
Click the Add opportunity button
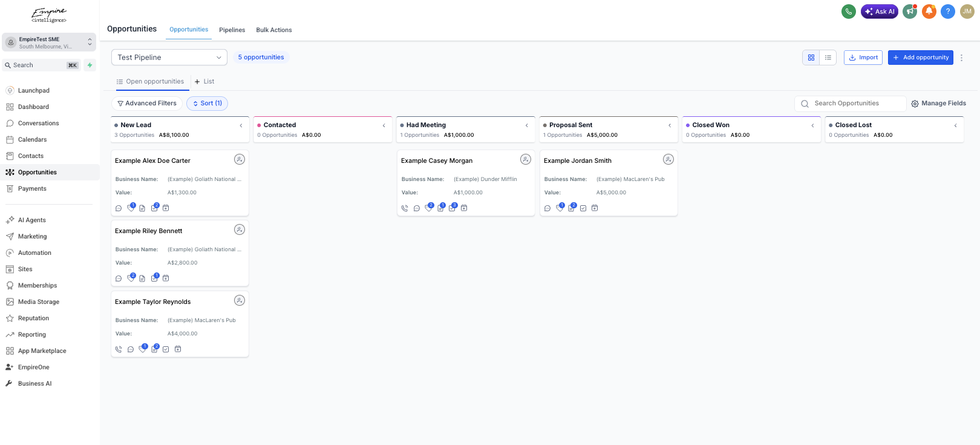point(921,58)
